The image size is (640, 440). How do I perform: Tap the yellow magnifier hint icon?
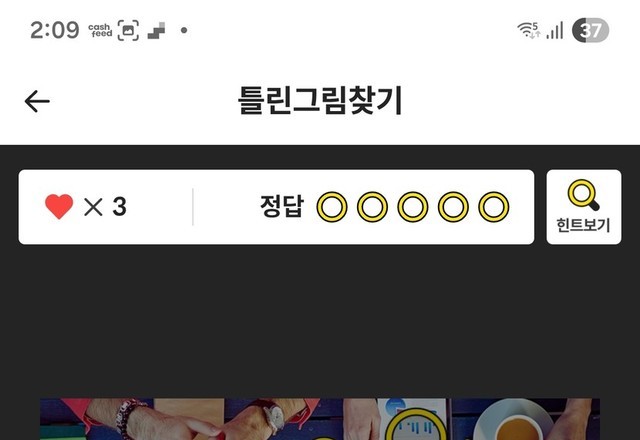[x=583, y=195]
